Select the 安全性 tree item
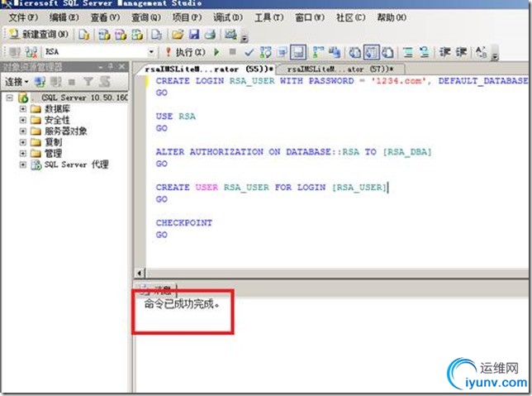Screen dimensions: 532x396 (57, 120)
